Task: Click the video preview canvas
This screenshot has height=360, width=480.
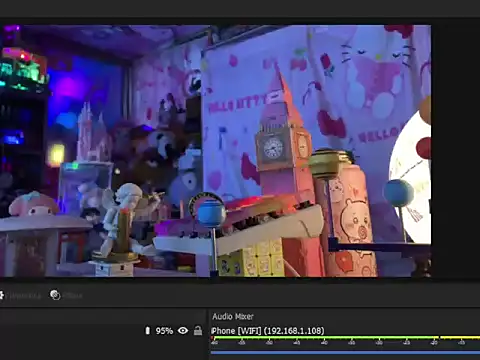Action: pyautogui.click(x=215, y=151)
